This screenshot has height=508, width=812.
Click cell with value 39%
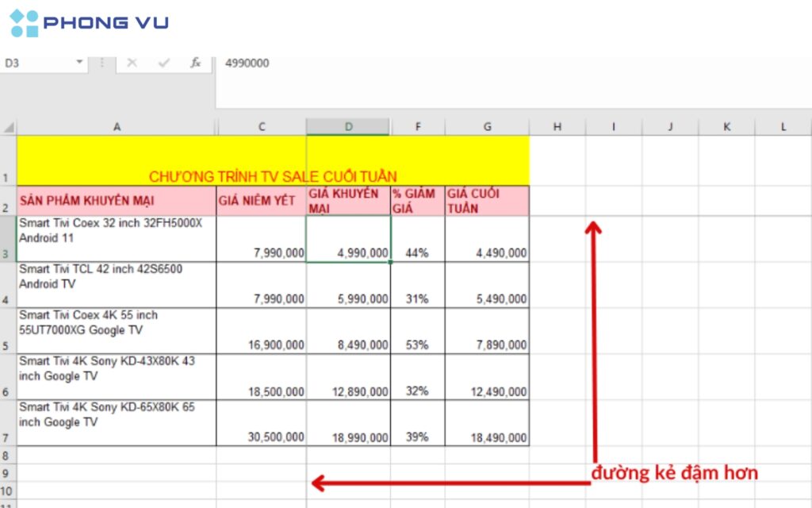(418, 423)
